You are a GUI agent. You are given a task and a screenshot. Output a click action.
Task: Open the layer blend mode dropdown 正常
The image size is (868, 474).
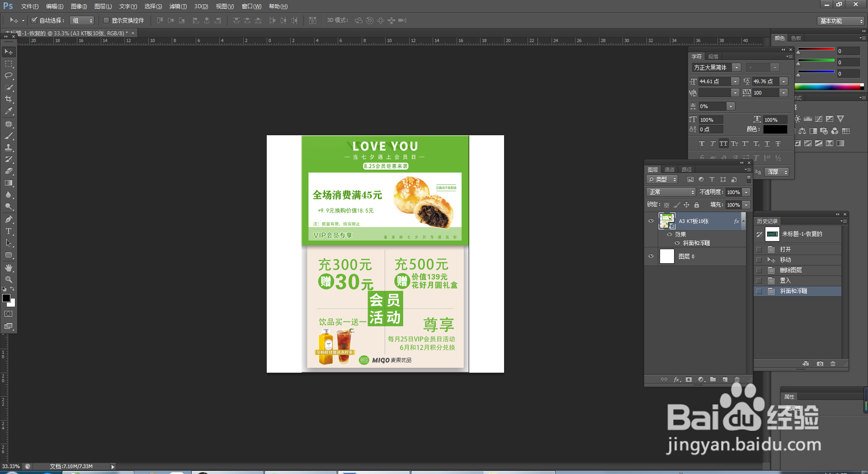(671, 192)
